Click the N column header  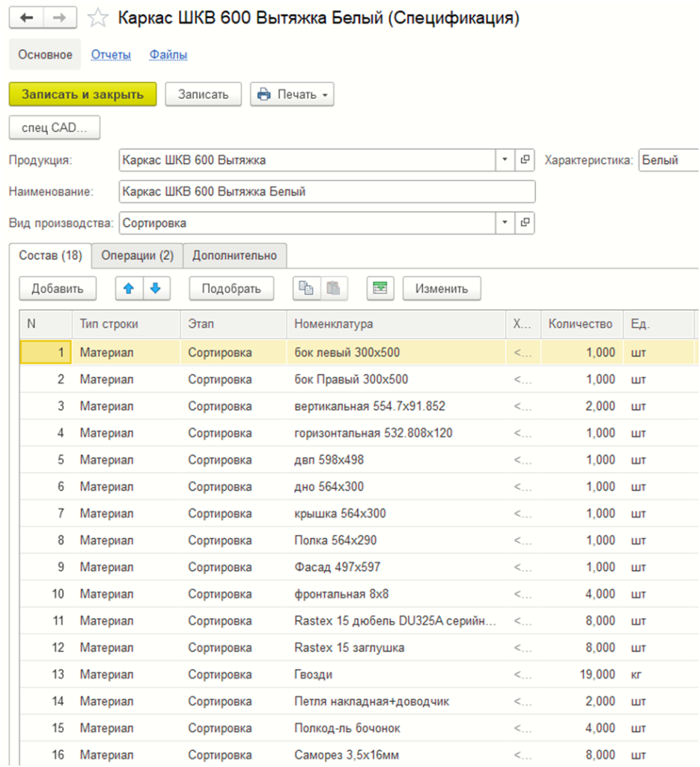tap(46, 324)
